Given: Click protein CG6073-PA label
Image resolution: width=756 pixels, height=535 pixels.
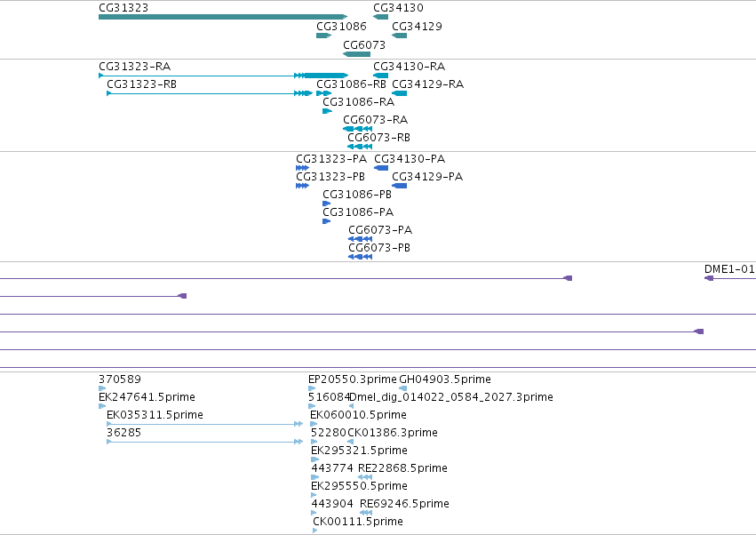Looking at the screenshot, I should tap(380, 230).
